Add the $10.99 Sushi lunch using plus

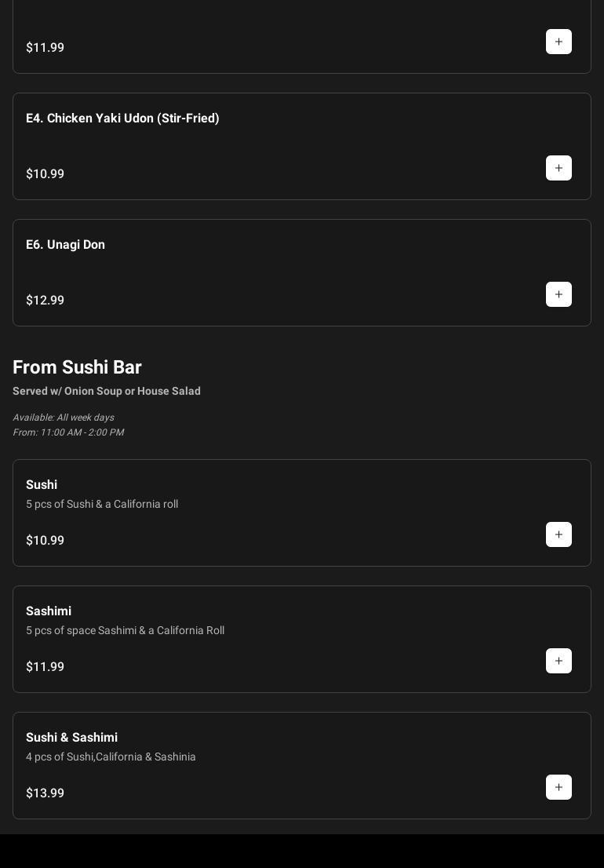(x=559, y=534)
